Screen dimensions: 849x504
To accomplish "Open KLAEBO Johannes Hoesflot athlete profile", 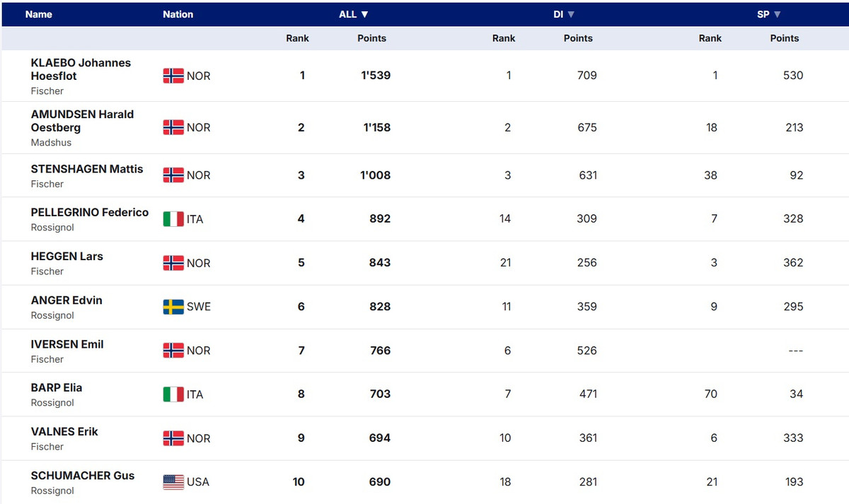I will [x=81, y=69].
